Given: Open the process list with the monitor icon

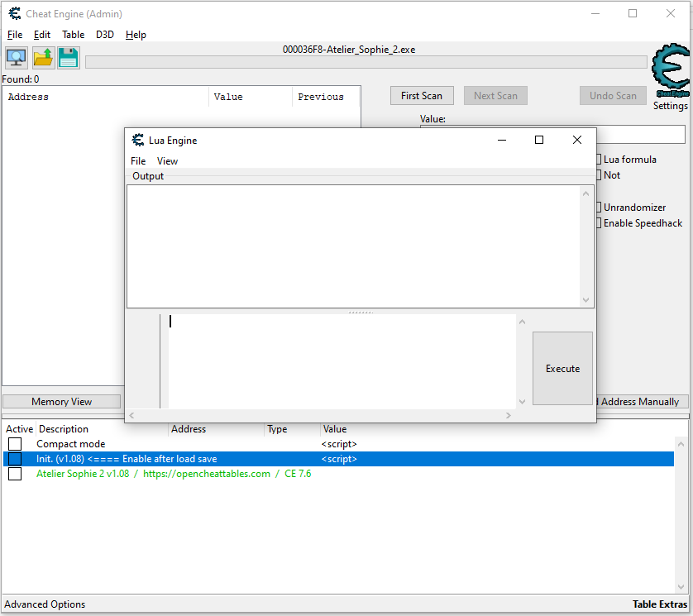Looking at the screenshot, I should tap(17, 58).
